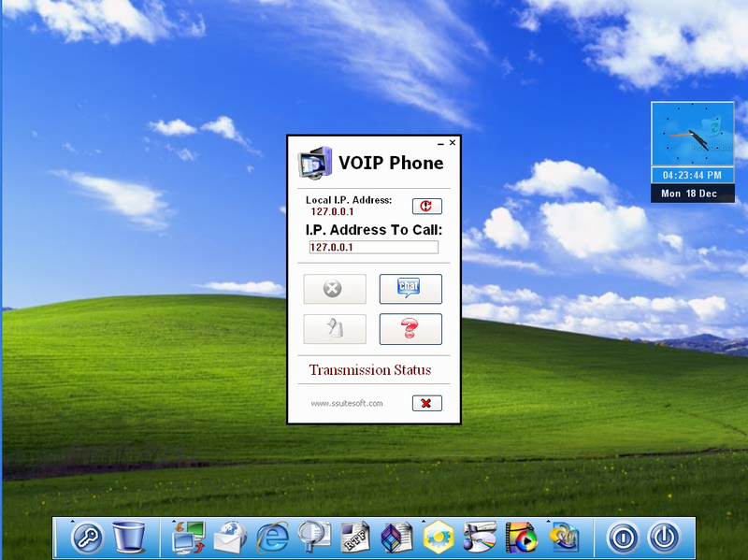Launch the email envelope dock icon
Viewport: 748px width, 560px height.
point(230,538)
